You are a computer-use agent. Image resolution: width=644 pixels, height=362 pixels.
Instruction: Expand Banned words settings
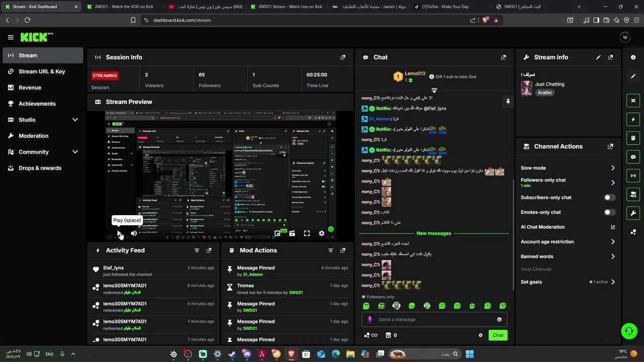pyautogui.click(x=613, y=256)
